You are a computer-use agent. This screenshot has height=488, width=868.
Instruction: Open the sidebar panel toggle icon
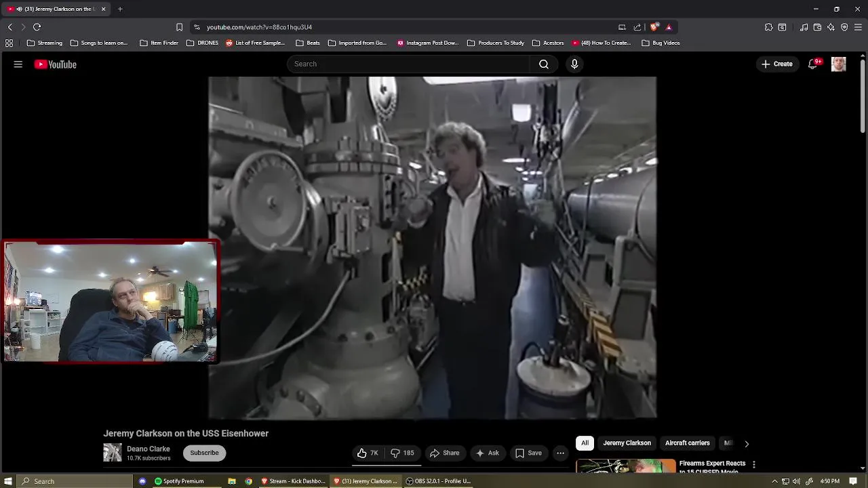pos(782,27)
